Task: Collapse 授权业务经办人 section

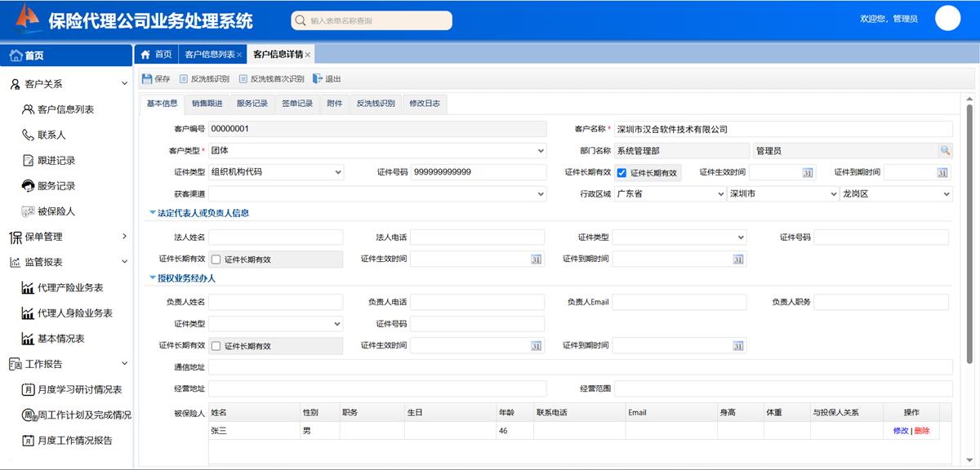Action: tap(152, 278)
